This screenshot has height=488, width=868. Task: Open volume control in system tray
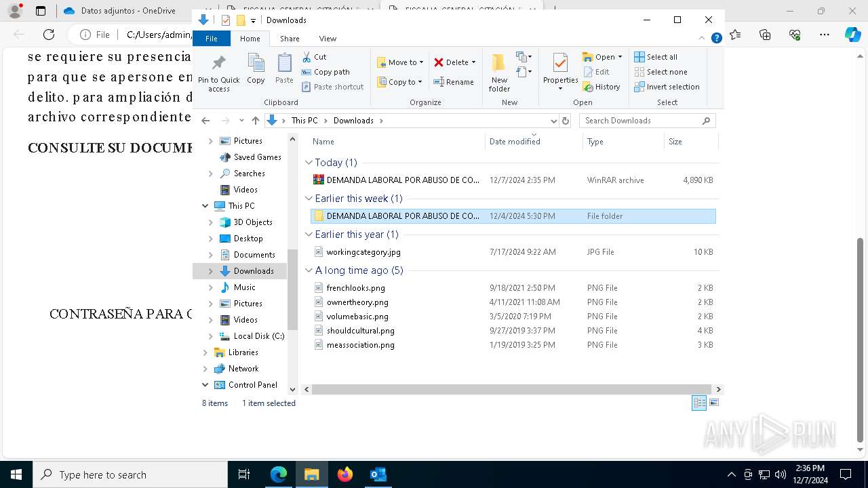[x=780, y=474]
